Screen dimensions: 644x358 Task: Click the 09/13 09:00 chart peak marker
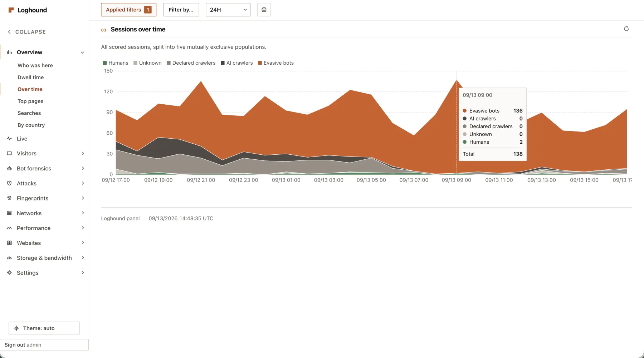click(457, 80)
